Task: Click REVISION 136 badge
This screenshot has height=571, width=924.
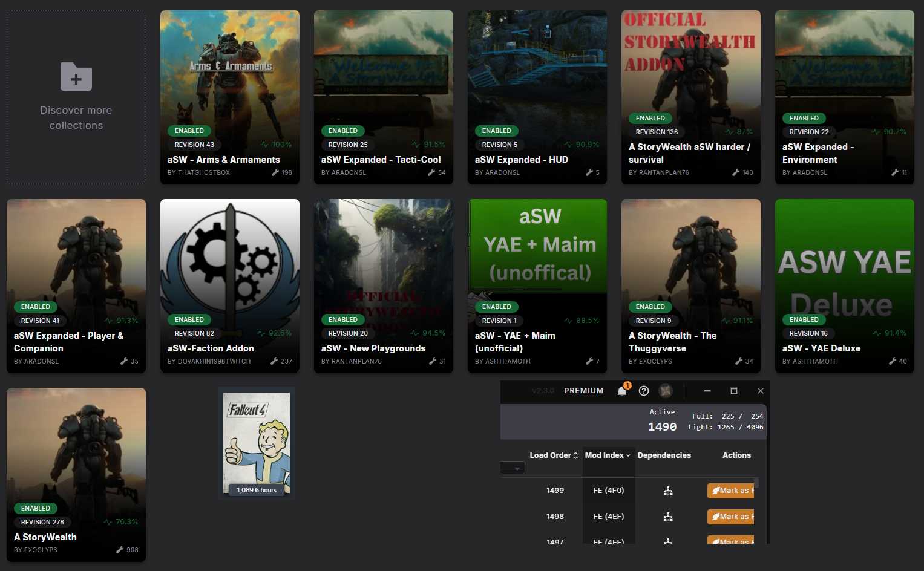Action: tap(657, 132)
